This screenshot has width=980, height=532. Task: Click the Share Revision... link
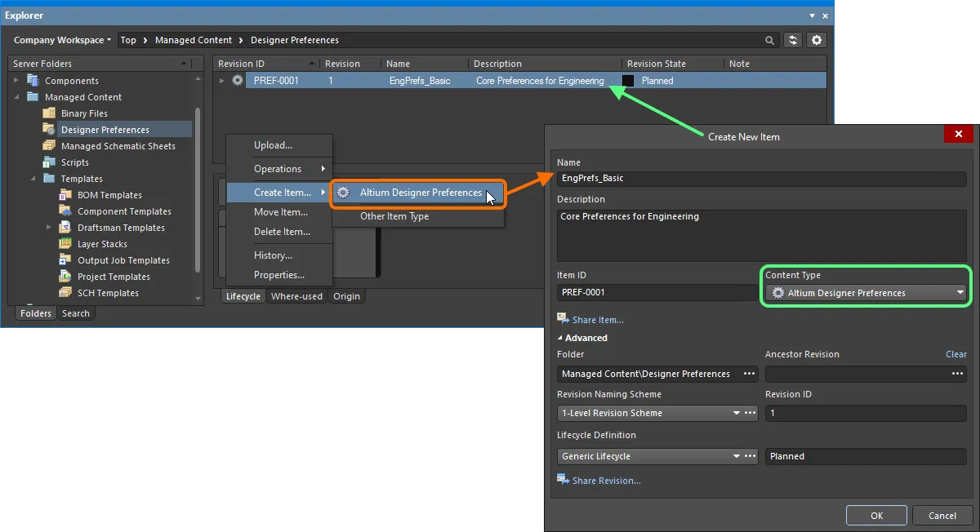click(606, 481)
